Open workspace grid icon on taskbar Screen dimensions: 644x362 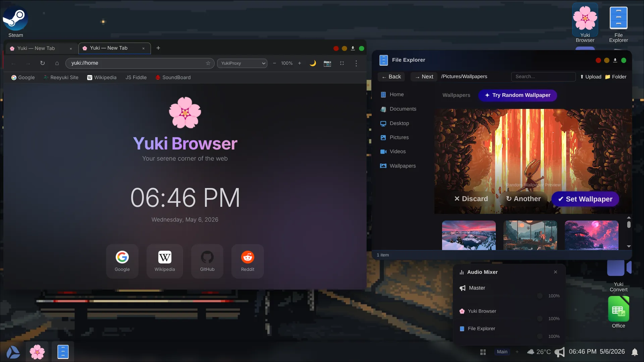(483, 352)
